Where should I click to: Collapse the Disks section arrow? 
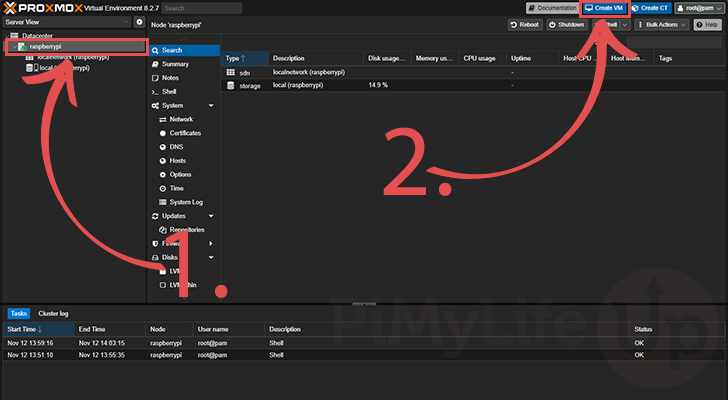211,258
